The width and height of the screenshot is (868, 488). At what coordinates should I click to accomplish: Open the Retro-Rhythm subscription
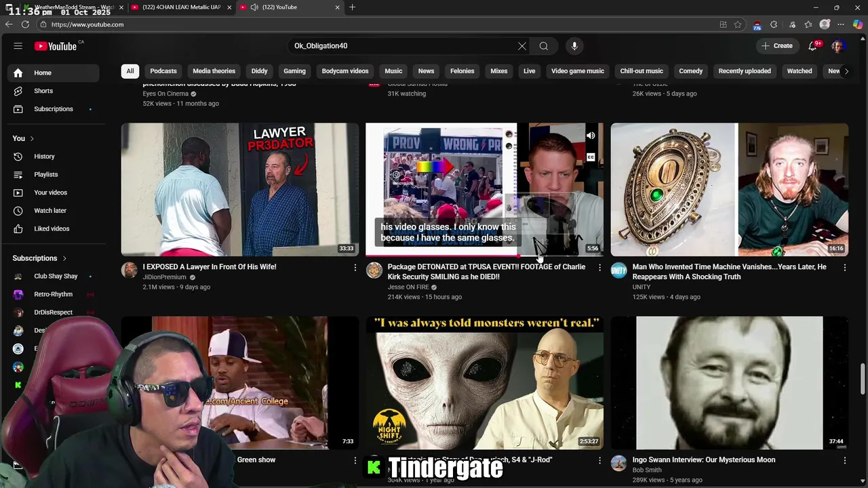[53, 294]
